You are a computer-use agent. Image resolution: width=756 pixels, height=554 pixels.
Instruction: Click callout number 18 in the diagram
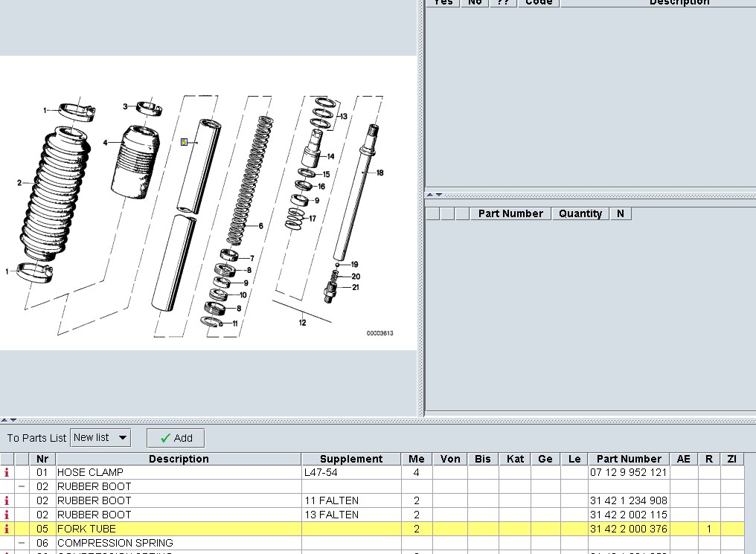click(379, 173)
